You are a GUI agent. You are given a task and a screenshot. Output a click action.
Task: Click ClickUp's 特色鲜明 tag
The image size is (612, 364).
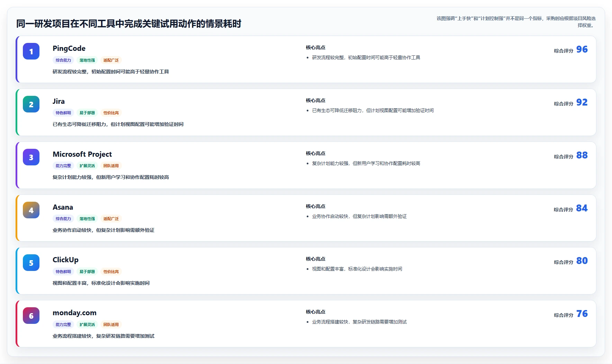(x=63, y=272)
